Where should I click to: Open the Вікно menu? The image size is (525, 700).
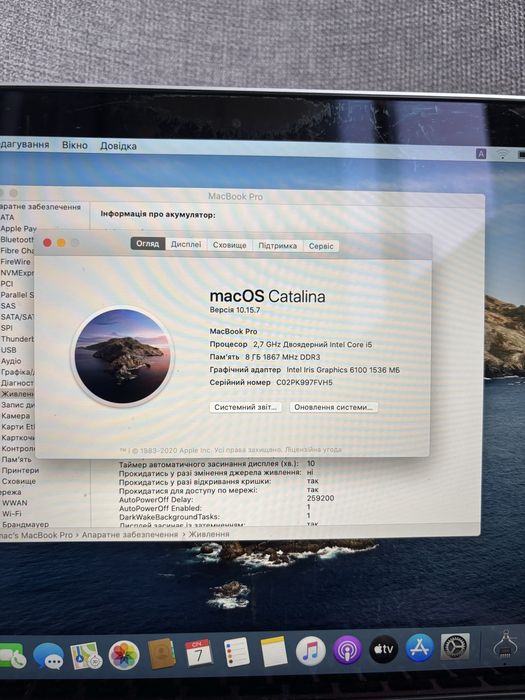click(x=75, y=145)
